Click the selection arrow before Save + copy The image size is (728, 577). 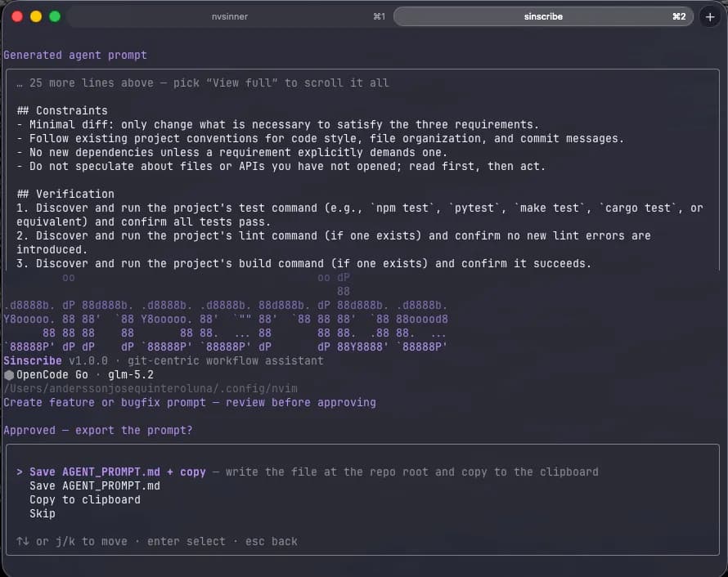[x=20, y=472]
